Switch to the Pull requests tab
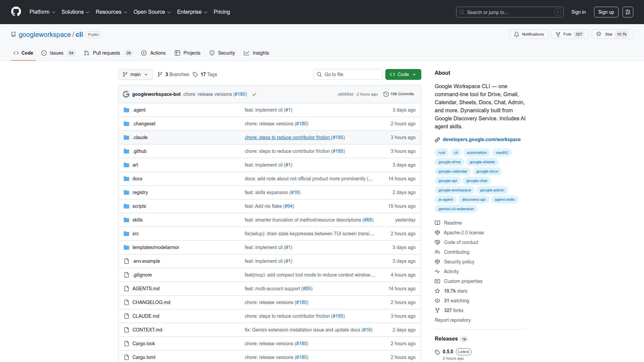 [x=106, y=53]
